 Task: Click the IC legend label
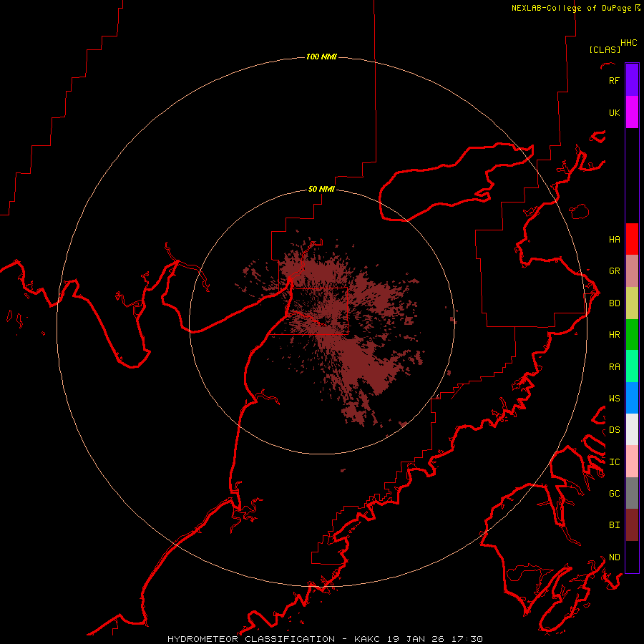tap(614, 462)
